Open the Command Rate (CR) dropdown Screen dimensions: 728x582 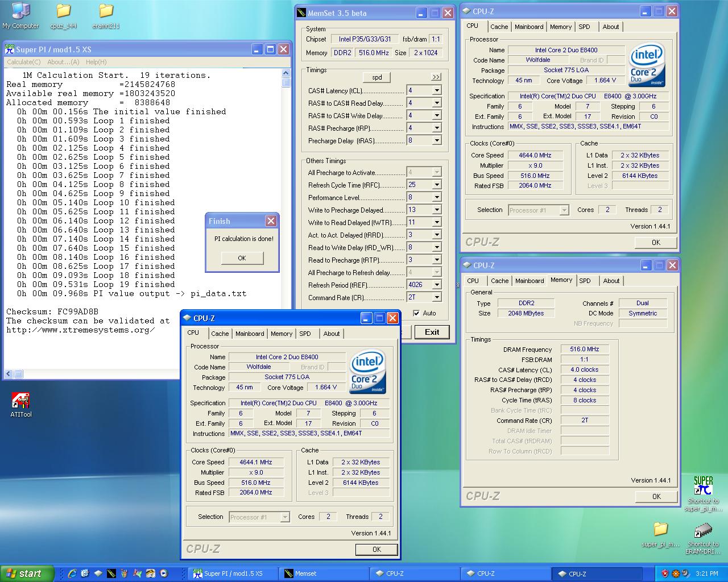coord(437,298)
